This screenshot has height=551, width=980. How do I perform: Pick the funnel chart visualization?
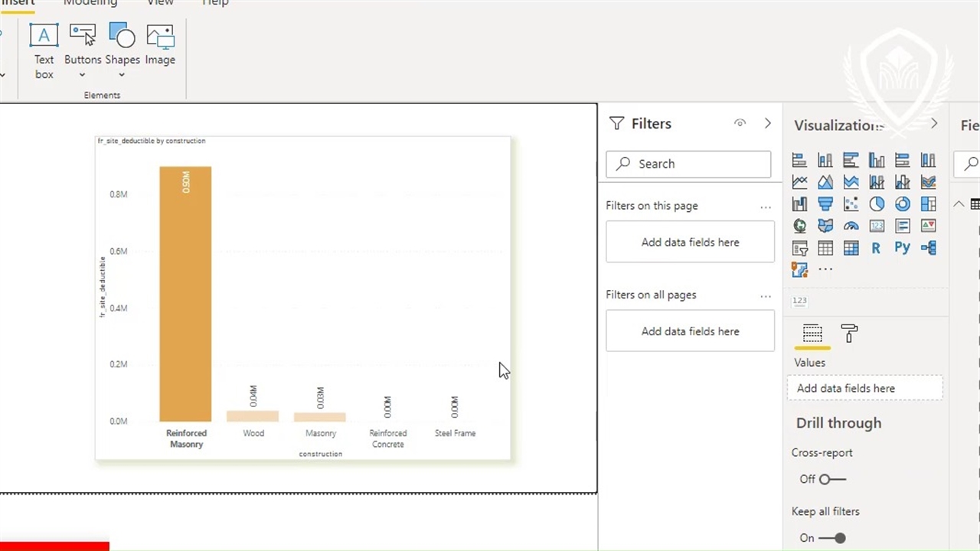tap(825, 204)
